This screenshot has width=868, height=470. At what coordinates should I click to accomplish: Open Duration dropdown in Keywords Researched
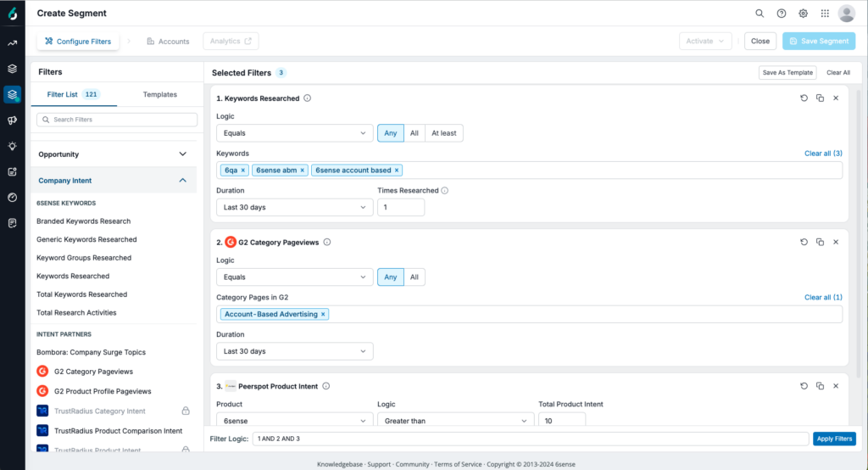294,207
